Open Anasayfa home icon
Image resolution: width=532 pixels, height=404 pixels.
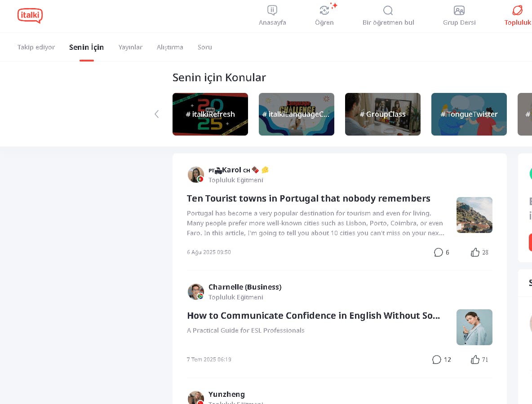tap(272, 10)
